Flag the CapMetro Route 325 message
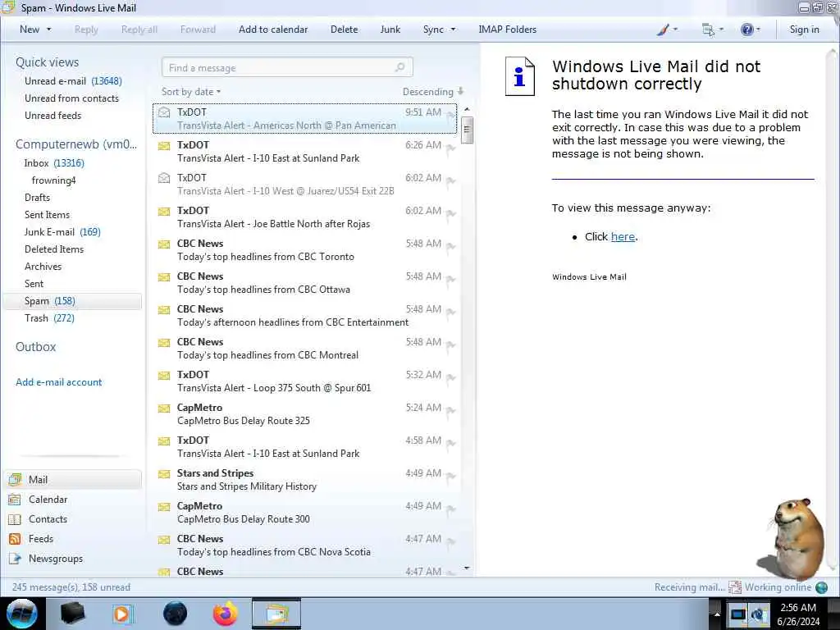This screenshot has width=840, height=630. tap(450, 411)
